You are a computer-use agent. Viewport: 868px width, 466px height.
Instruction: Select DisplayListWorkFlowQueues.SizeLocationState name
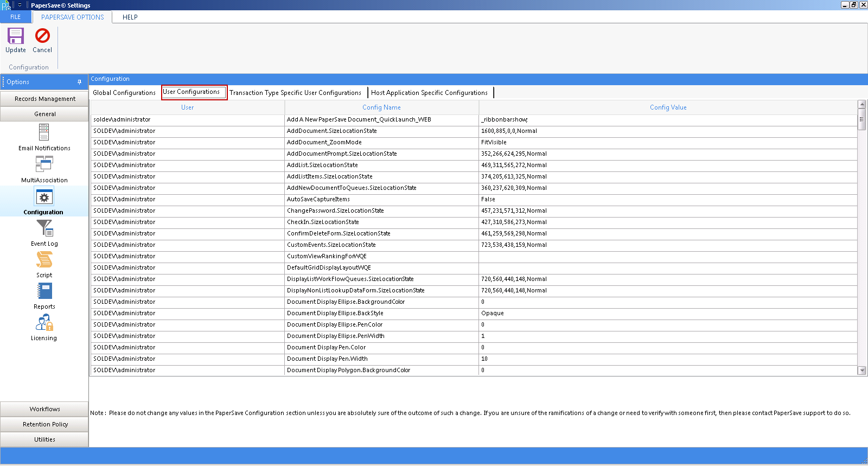[381, 279]
